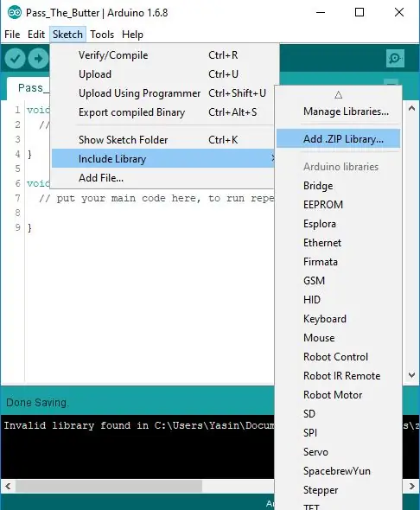Click the Sketch menu
Viewport: 420px width, 510px height.
[x=67, y=35]
